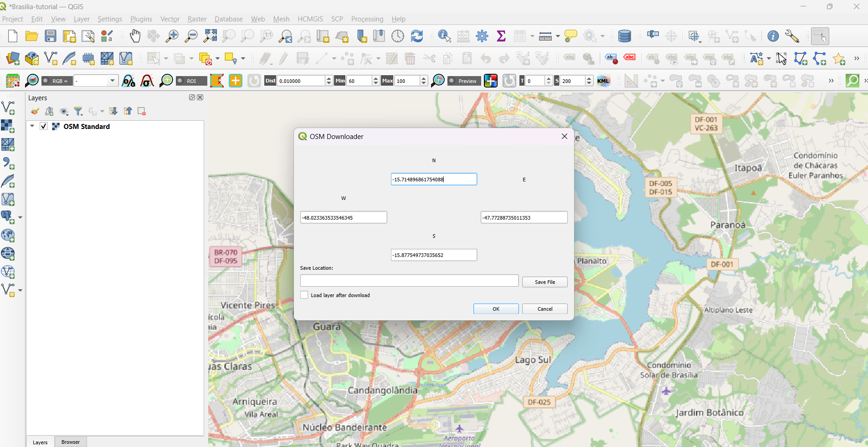Focus the N latitude input field
Screen dimensions: 868x447
(434, 179)
